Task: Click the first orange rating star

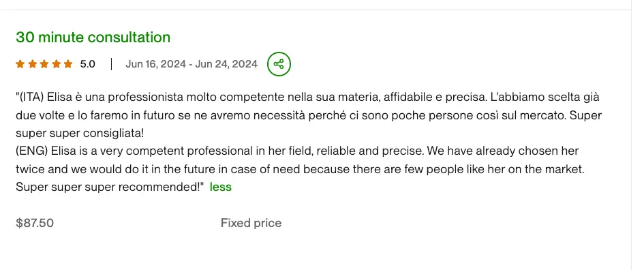Action: [x=20, y=64]
